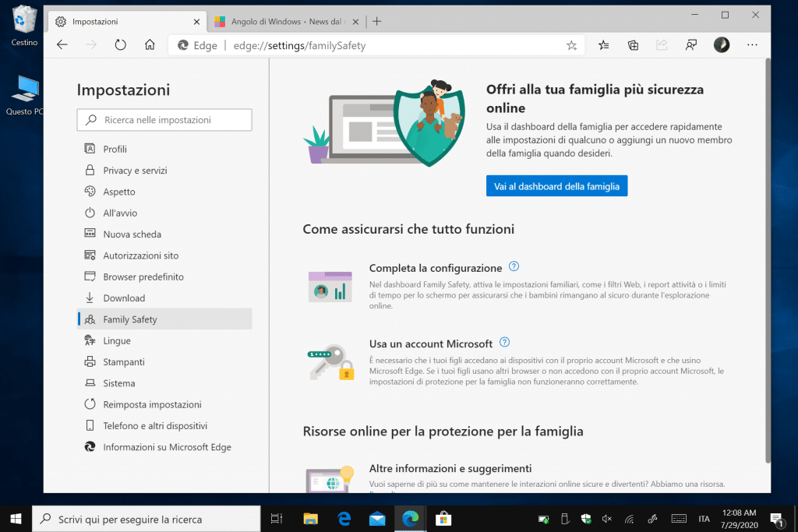798x532 pixels.
Task: Open the Edge three-dot settings menu
Action: tap(752, 45)
